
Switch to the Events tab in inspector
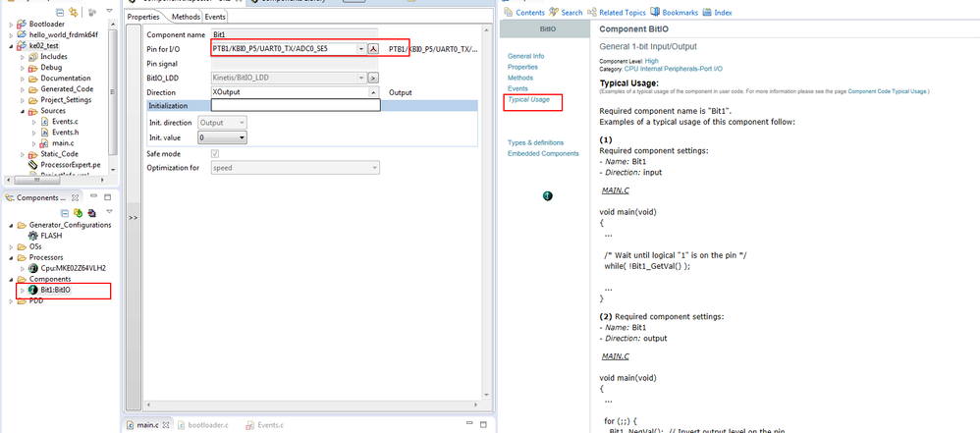coord(215,17)
